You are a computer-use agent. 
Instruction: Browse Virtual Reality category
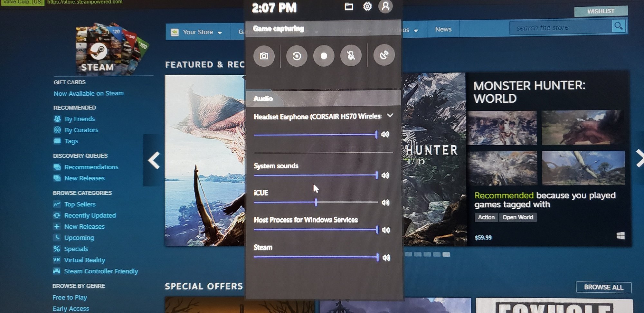point(85,260)
